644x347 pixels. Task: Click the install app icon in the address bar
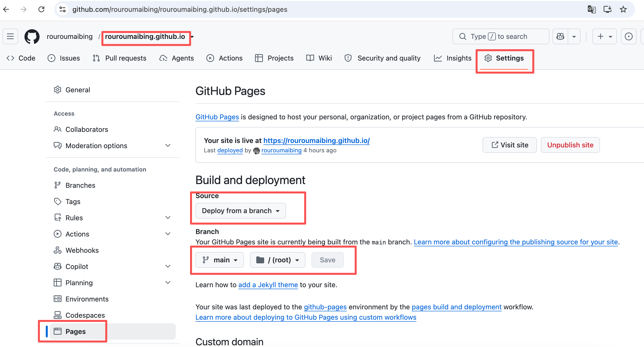(608, 10)
